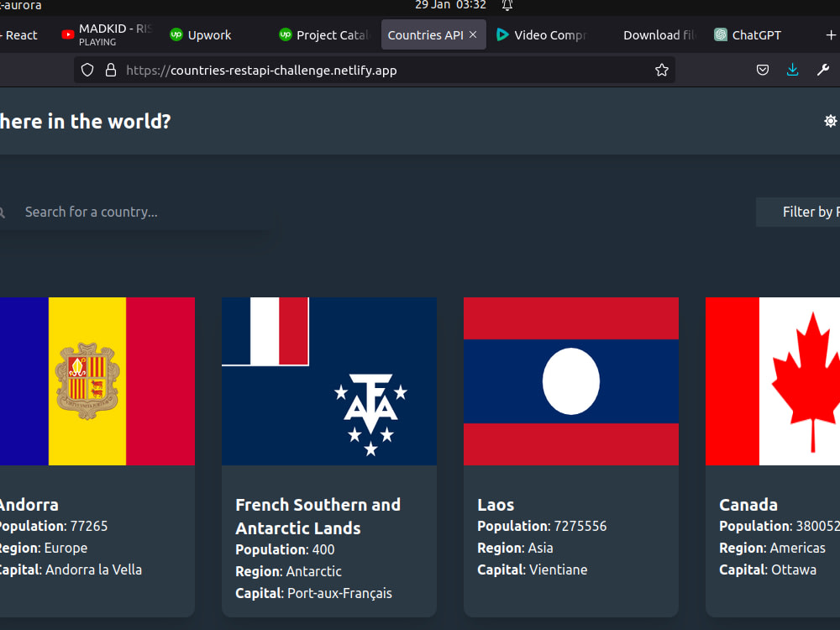Click the notification bell in top bar
This screenshot has height=630, width=840.
click(x=507, y=5)
